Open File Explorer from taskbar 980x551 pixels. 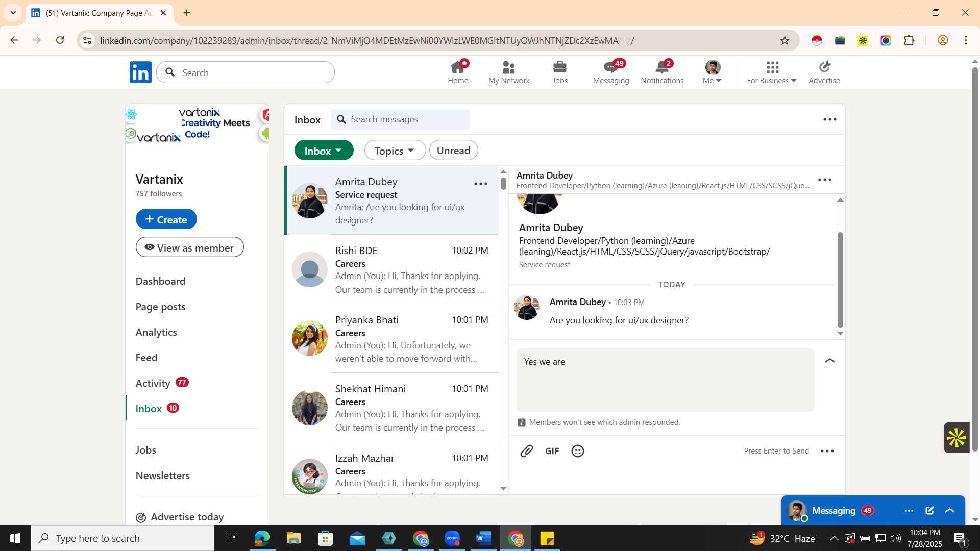pyautogui.click(x=293, y=538)
